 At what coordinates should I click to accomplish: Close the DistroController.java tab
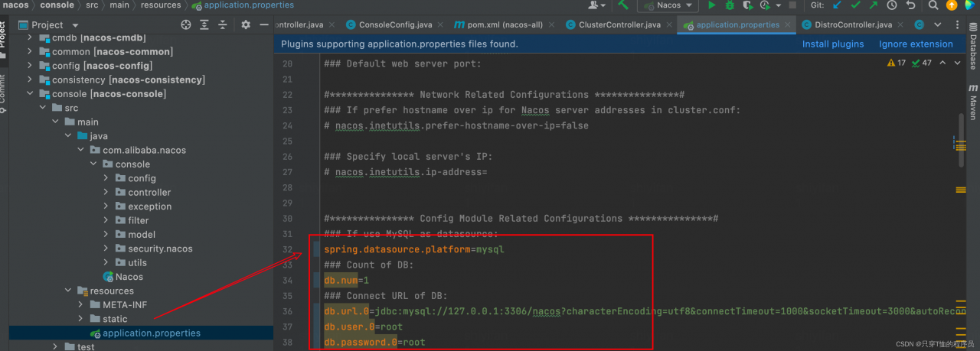[x=900, y=25]
